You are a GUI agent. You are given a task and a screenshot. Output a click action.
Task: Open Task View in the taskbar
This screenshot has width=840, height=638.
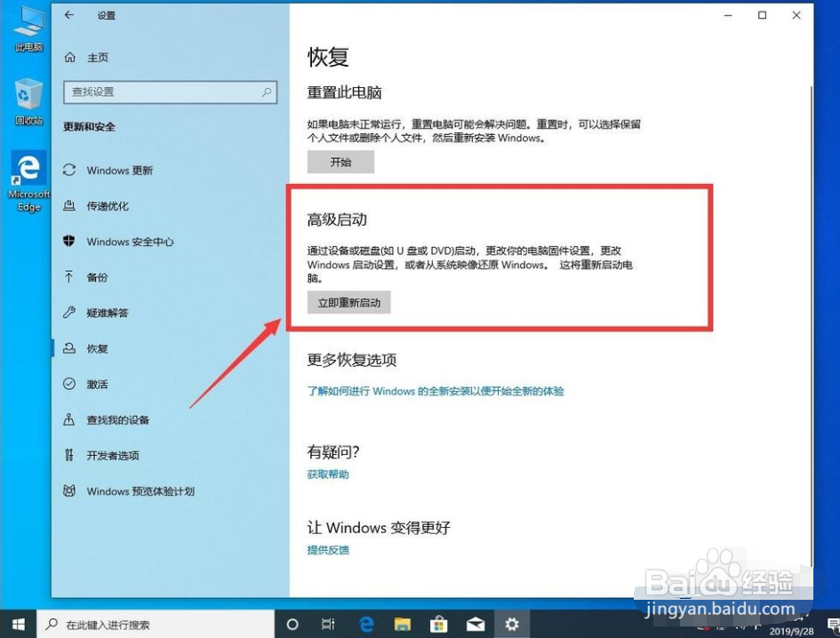[x=328, y=624]
